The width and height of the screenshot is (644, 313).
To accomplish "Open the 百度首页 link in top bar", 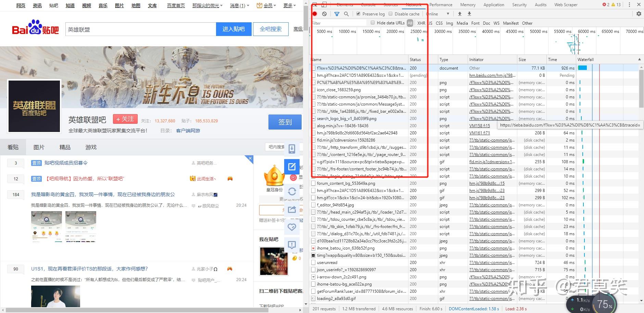I will 176,5.
